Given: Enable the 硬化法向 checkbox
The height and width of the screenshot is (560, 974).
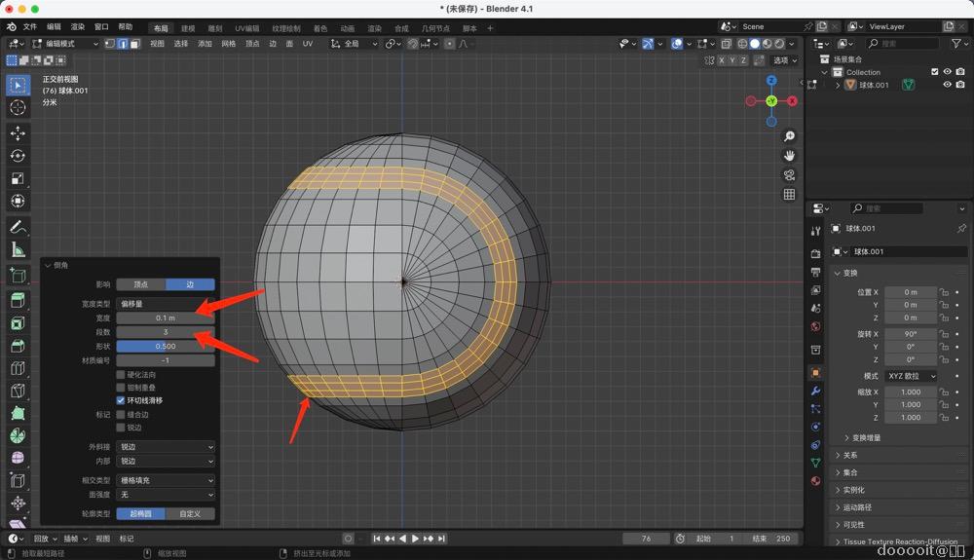Looking at the screenshot, I should point(121,374).
